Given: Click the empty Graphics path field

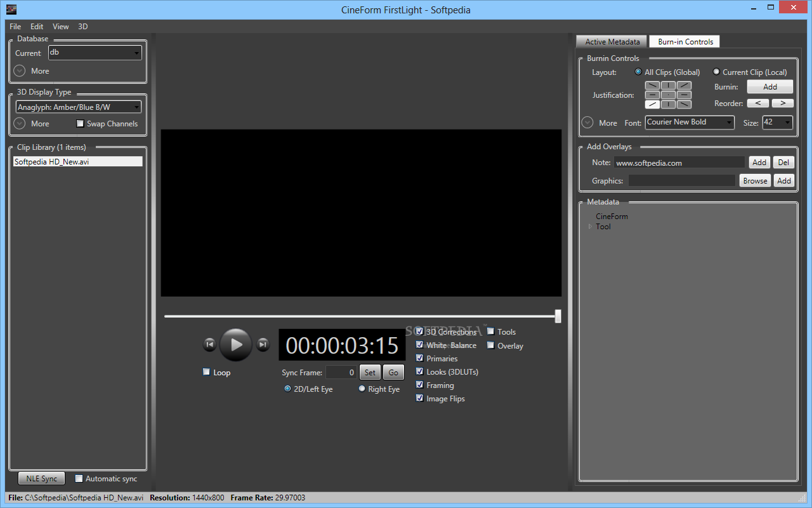Looking at the screenshot, I should coord(682,181).
